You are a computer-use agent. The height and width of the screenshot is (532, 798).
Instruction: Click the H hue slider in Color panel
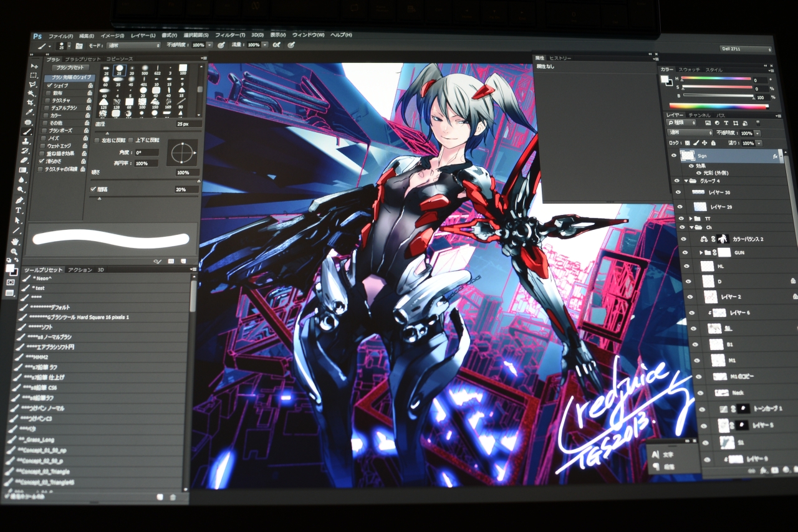pos(716,79)
